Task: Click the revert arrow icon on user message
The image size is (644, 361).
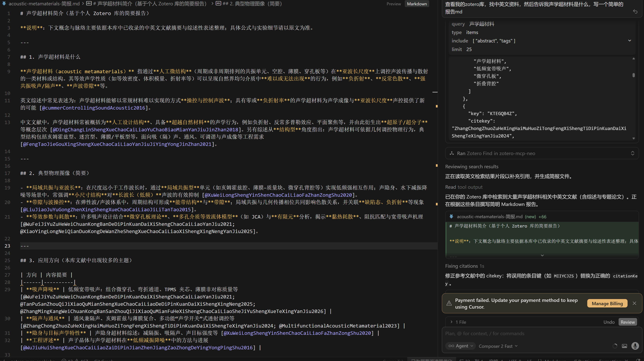Action: pyautogui.click(x=635, y=11)
